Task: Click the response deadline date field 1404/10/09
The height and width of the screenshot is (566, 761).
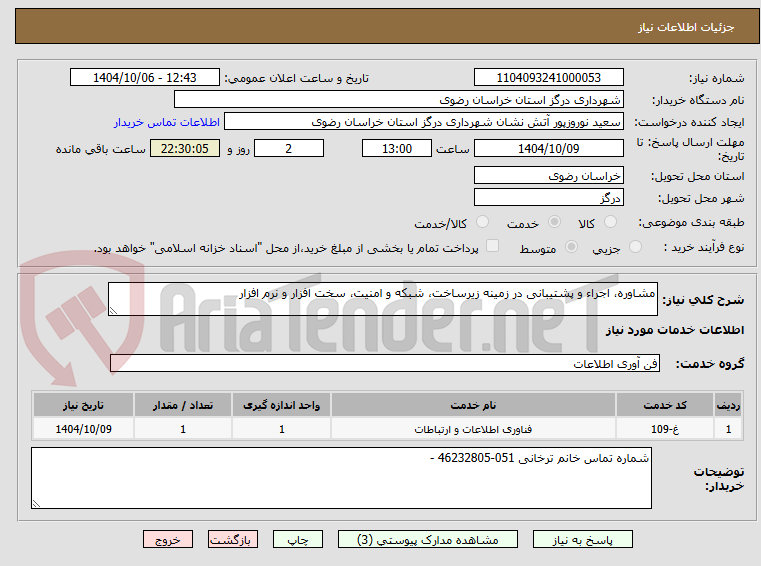Action: coord(548,149)
